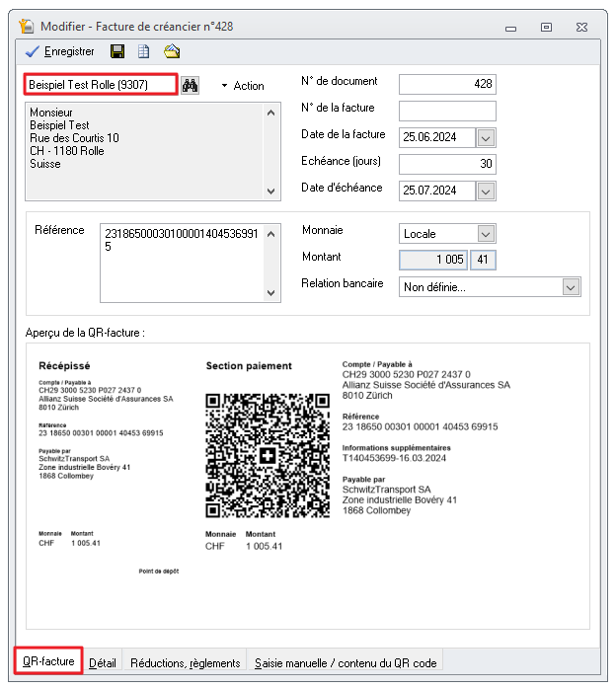Click the window title bar app icon
Screen dimensions: 616x689
tap(27, 27)
